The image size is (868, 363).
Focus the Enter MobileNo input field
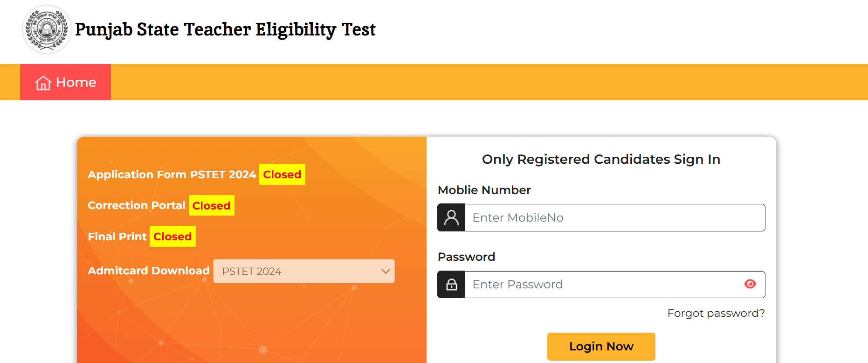[614, 217]
